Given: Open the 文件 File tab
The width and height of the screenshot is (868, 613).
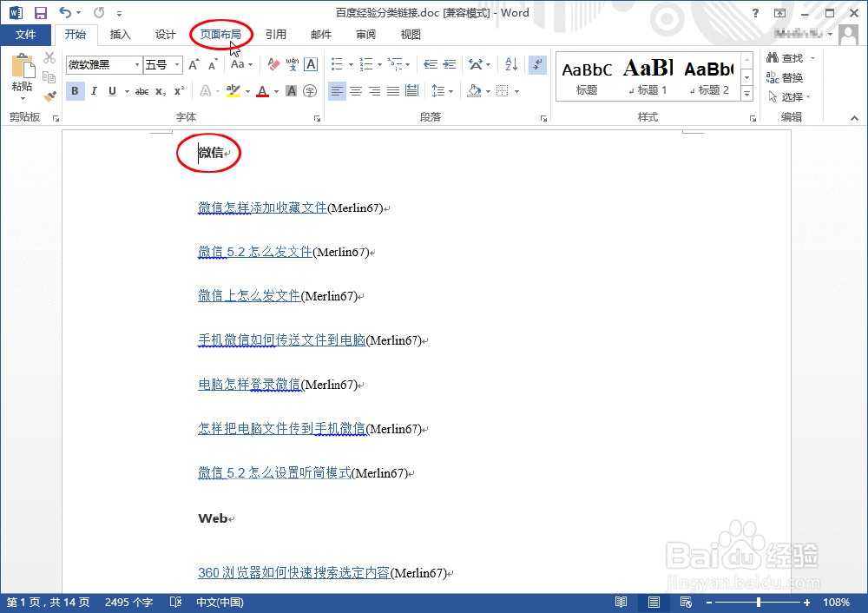Looking at the screenshot, I should 25,35.
